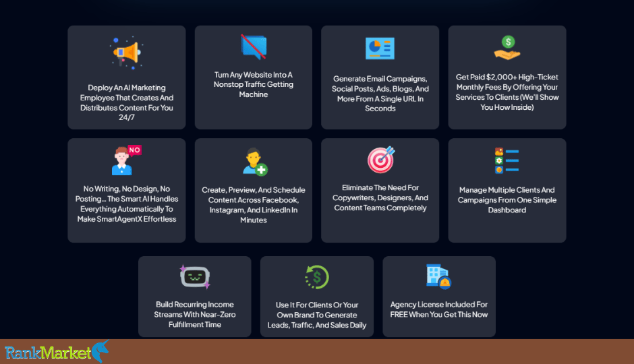Click the hand holding dollar coin icon

point(507,48)
